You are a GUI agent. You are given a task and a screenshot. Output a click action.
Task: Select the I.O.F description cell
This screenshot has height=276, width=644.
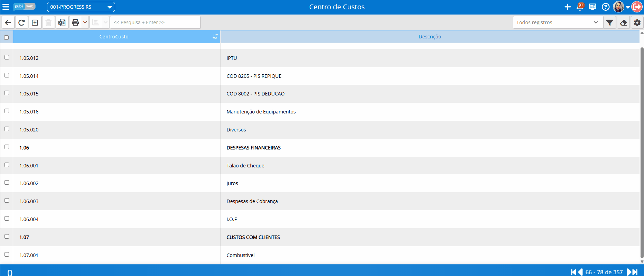(430, 219)
